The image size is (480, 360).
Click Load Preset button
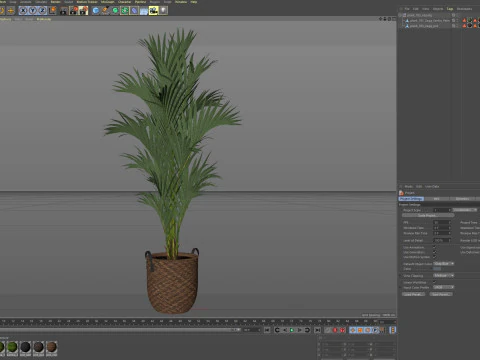[x=413, y=294]
